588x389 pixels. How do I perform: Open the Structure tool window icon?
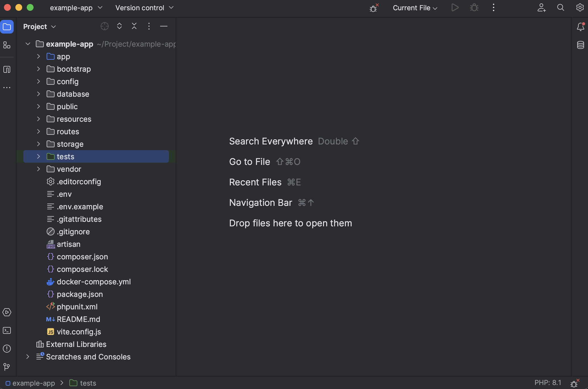coord(7,45)
